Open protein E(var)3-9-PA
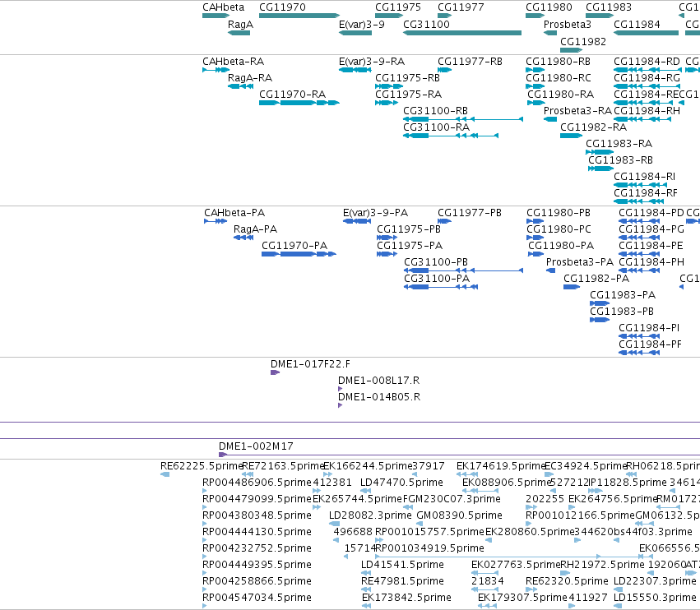This screenshot has height=610, width=700. tap(375, 213)
